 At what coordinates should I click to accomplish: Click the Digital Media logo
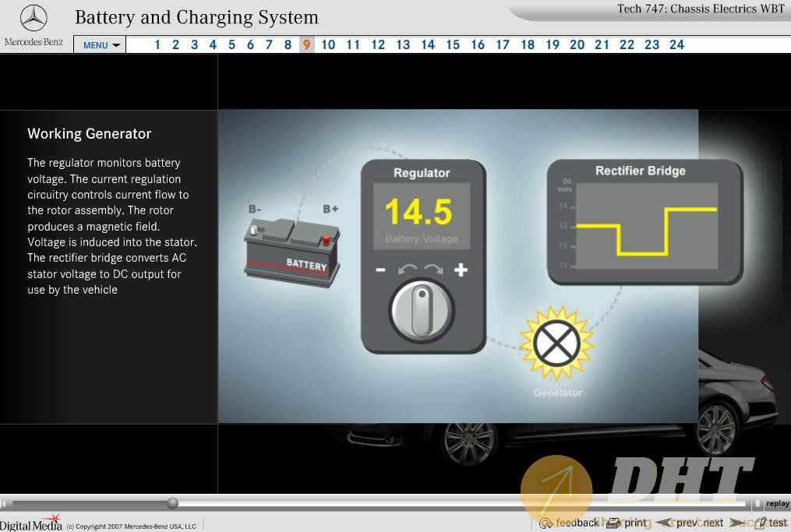coord(31,523)
